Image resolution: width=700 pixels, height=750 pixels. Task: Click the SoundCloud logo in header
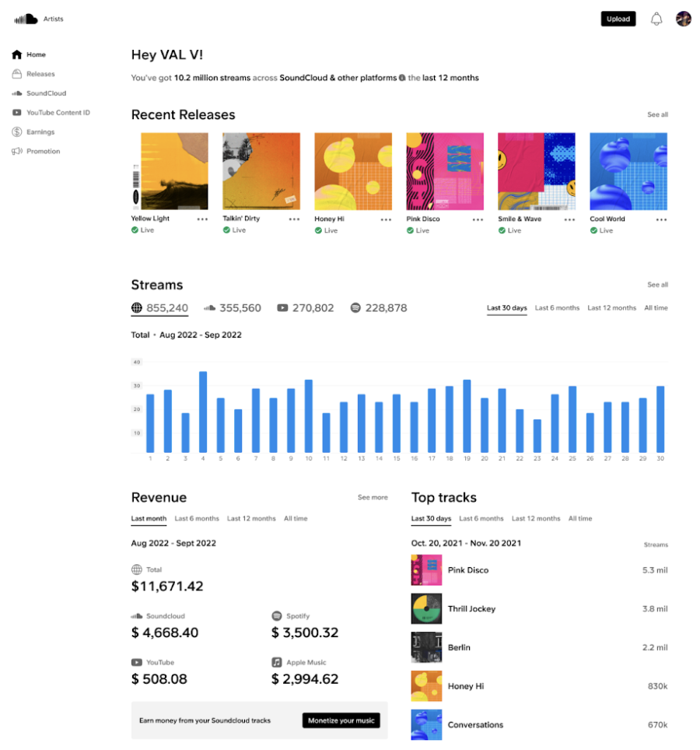(x=26, y=19)
